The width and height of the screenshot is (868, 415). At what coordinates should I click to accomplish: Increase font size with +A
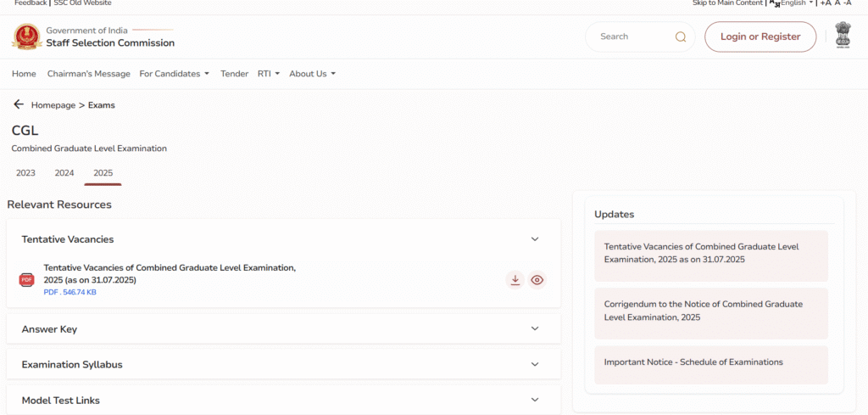coord(826,3)
